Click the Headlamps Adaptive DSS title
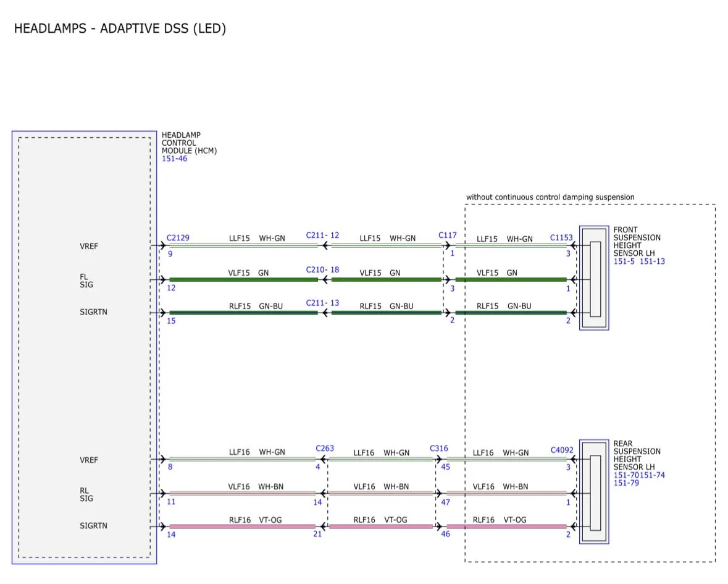This screenshot has width=728, height=584. click(x=120, y=28)
